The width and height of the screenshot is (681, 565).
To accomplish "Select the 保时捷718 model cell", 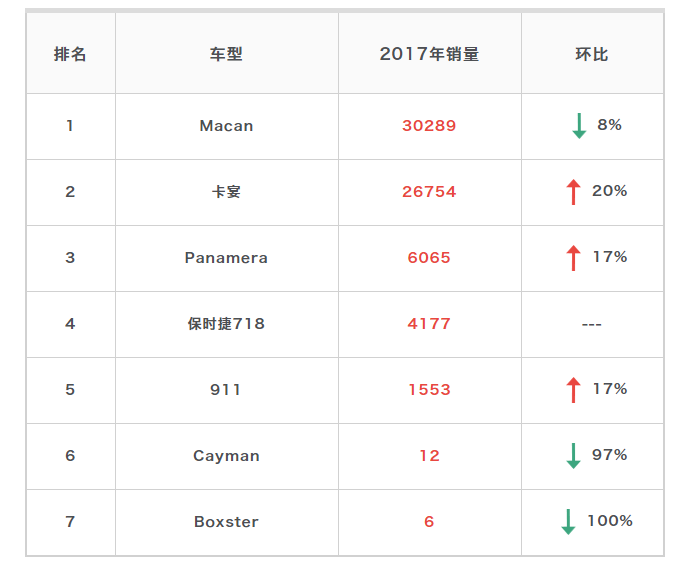I will [226, 324].
